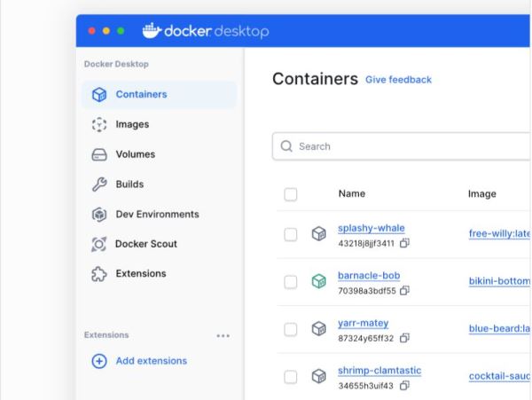Click the Give feedback link
The image size is (532, 400).
[x=398, y=80]
